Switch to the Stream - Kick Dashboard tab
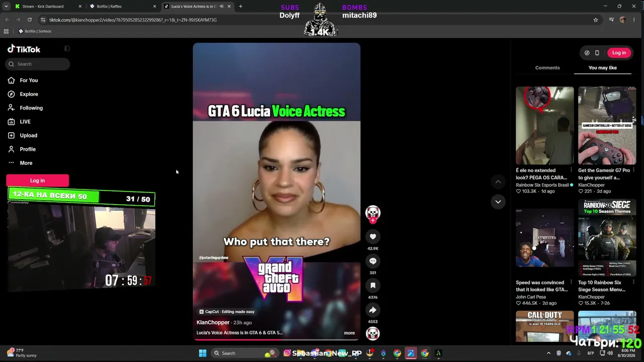The height and width of the screenshot is (362, 644). coord(46,7)
